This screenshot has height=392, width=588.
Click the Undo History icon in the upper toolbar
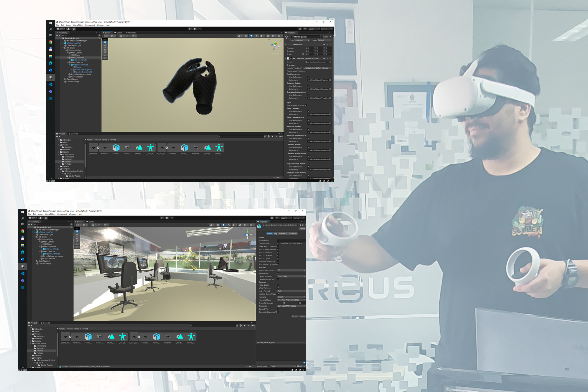(x=300, y=29)
